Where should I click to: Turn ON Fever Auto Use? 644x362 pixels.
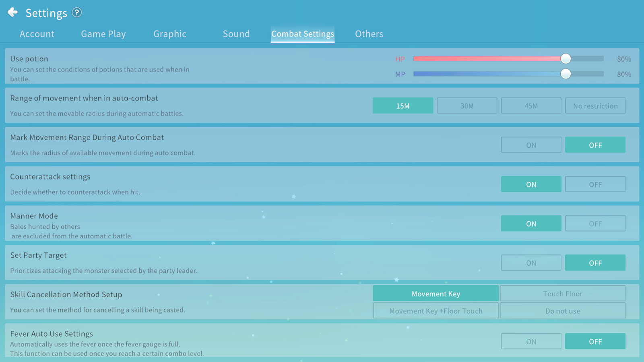tap(531, 341)
